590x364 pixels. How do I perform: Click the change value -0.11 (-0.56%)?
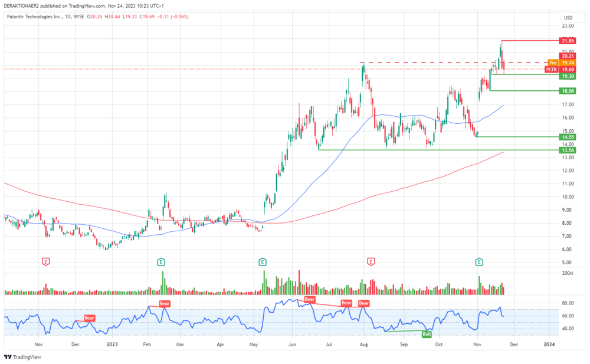pos(173,17)
